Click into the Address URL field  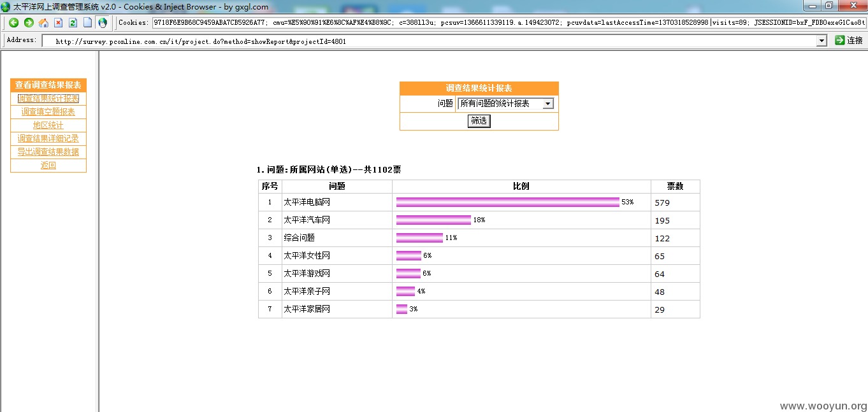click(x=430, y=41)
